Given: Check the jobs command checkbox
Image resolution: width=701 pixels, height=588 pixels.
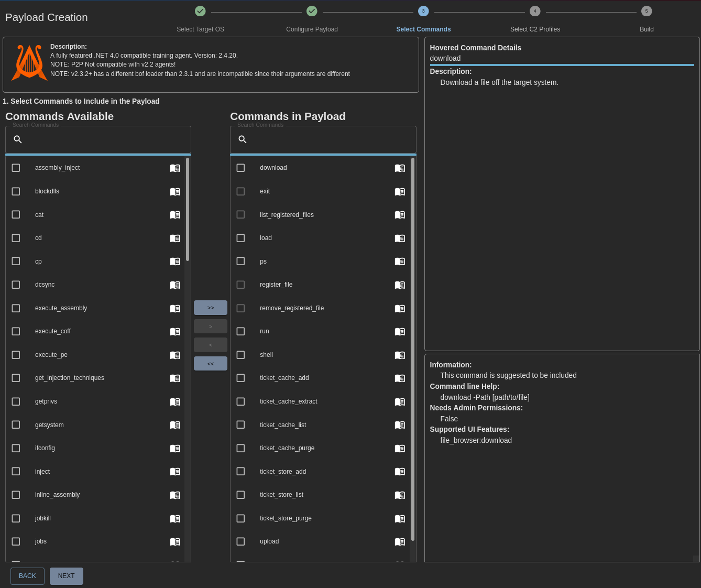Looking at the screenshot, I should click(16, 541).
